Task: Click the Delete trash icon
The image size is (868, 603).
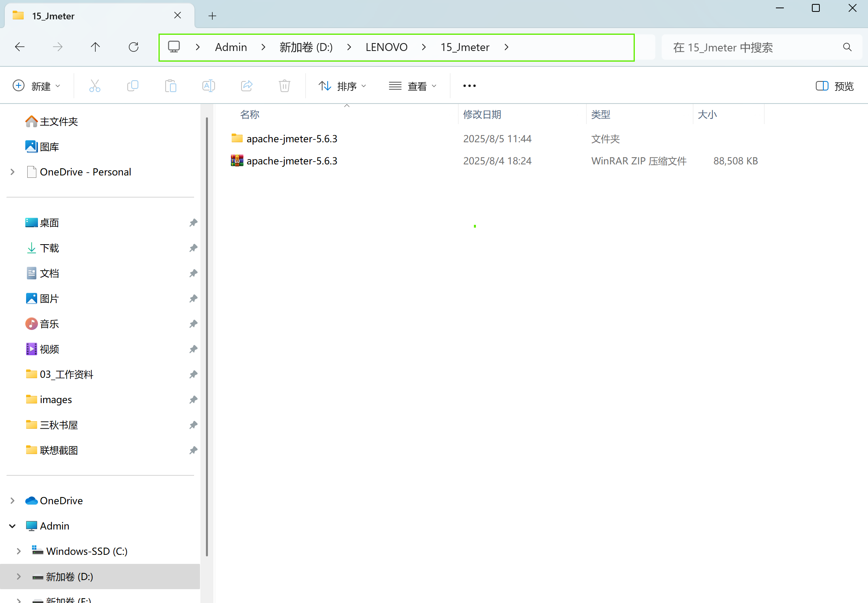Action: [x=285, y=86]
